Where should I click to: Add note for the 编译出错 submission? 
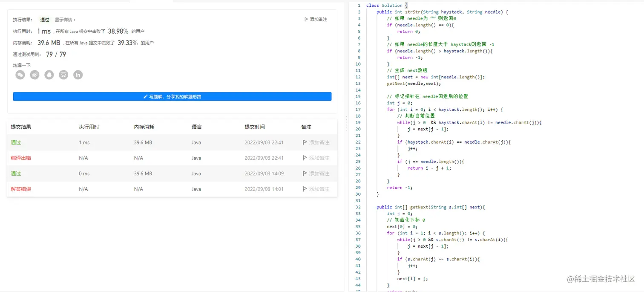click(x=316, y=158)
